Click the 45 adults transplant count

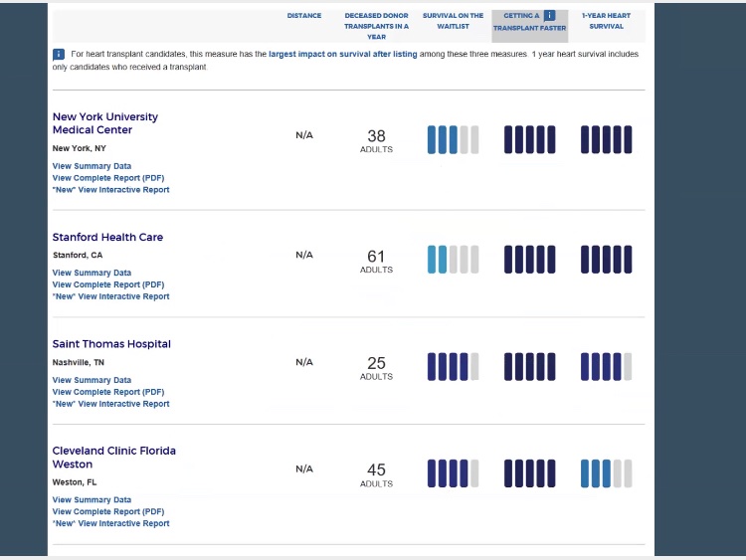[376, 475]
